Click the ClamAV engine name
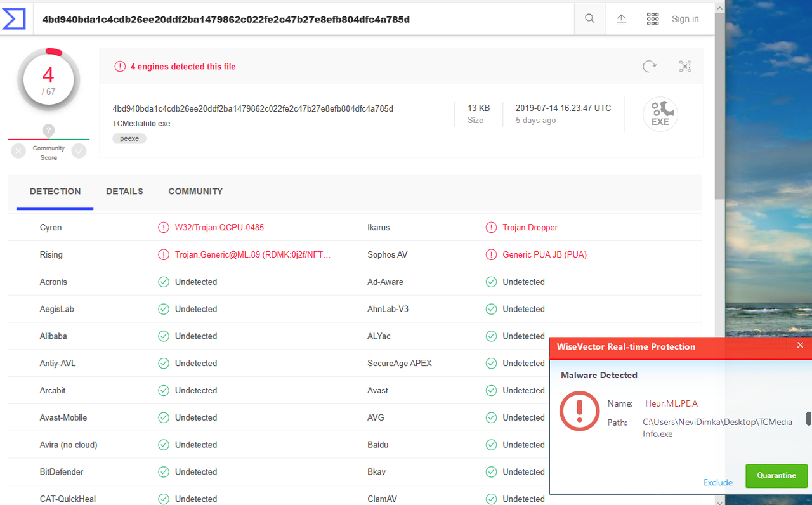Image resolution: width=812 pixels, height=505 pixels. (x=383, y=499)
